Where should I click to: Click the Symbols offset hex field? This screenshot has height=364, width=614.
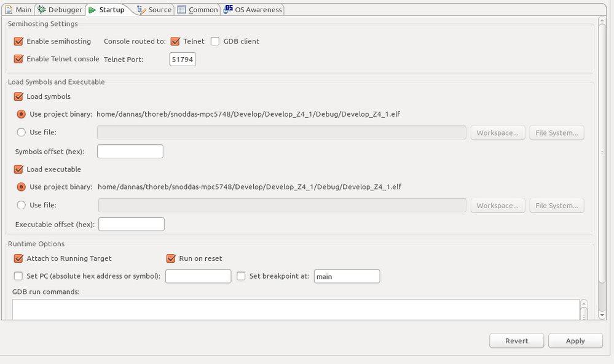(x=130, y=151)
